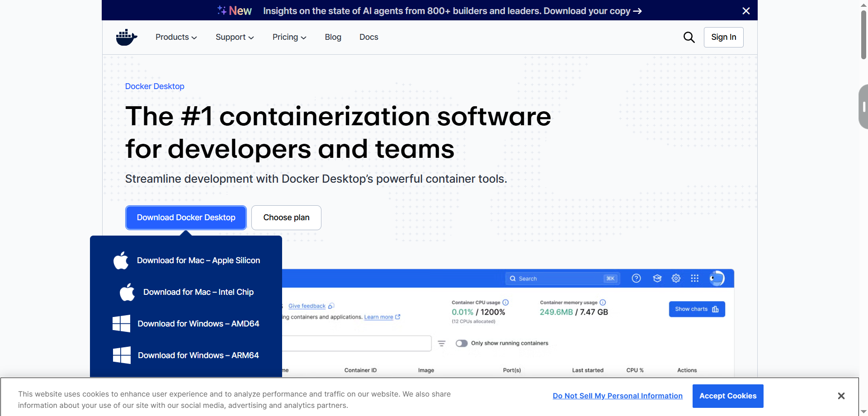Expand the Support menu
Image resolution: width=868 pixels, height=416 pixels.
[x=235, y=37]
